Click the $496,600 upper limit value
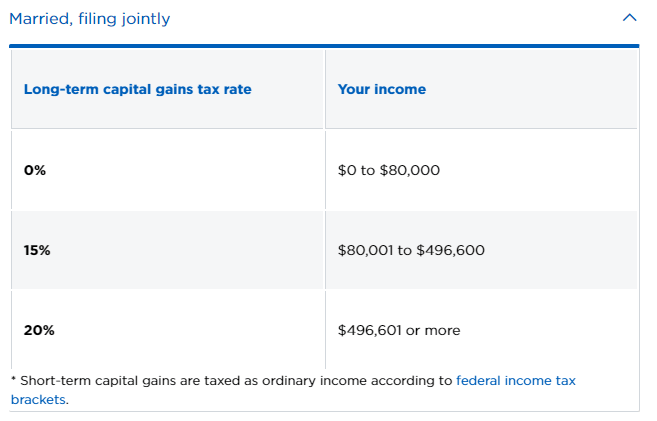This screenshot has width=657, height=421. click(x=450, y=250)
